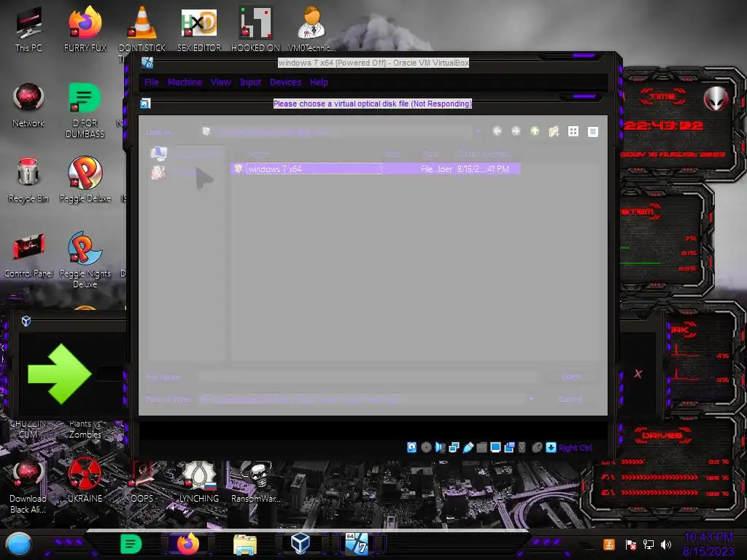The height and width of the screenshot is (560, 747).
Task: Select the 'windows 7 x64' folder row
Action: pyautogui.click(x=375, y=169)
